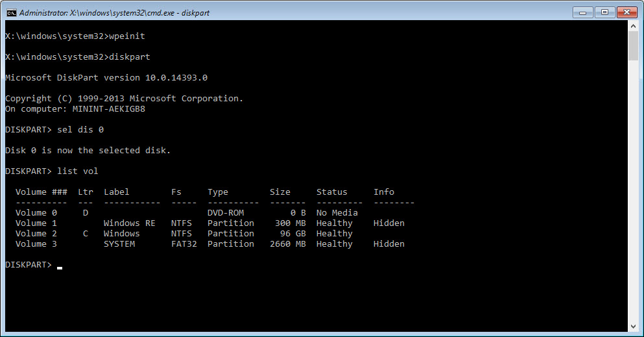
Task: Click the FAT32 file system entry
Action: pos(184,244)
